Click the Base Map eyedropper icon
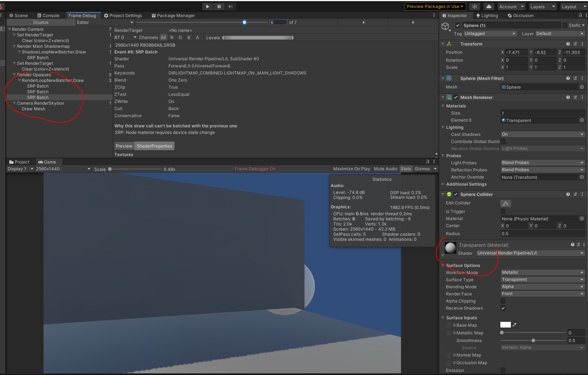This screenshot has height=375, width=588. tap(515, 325)
